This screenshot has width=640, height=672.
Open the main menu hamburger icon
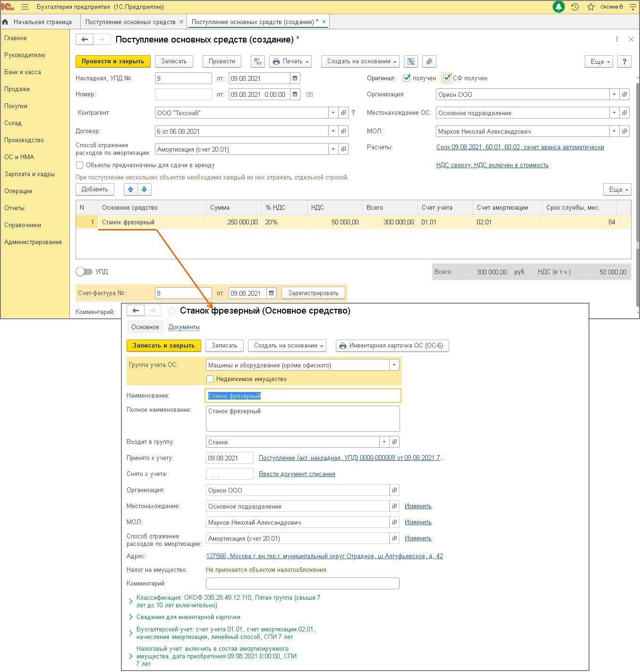(25, 7)
